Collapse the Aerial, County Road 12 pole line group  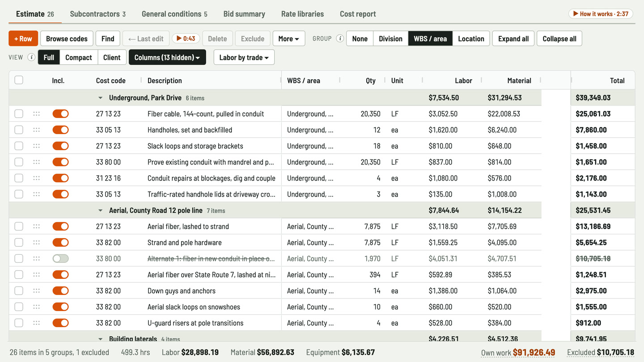coord(100,210)
